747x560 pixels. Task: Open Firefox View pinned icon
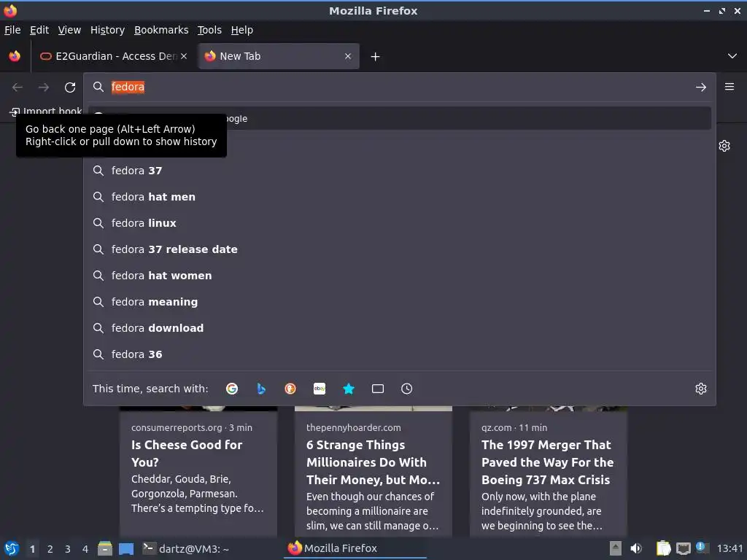coord(15,56)
